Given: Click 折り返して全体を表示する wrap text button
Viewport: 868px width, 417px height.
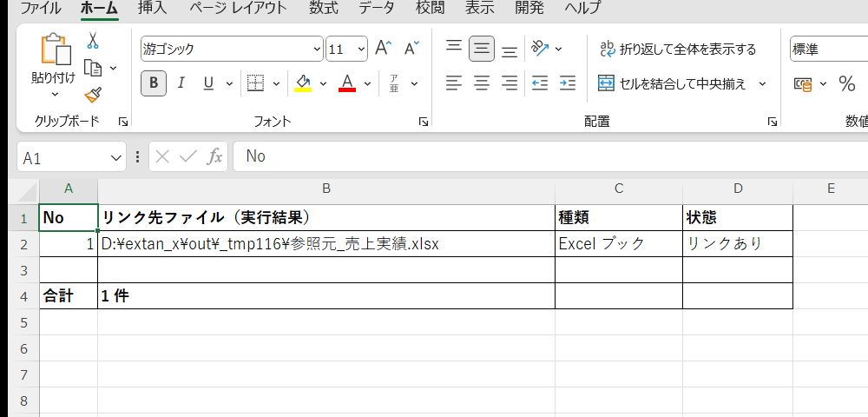Looking at the screenshot, I should click(678, 50).
